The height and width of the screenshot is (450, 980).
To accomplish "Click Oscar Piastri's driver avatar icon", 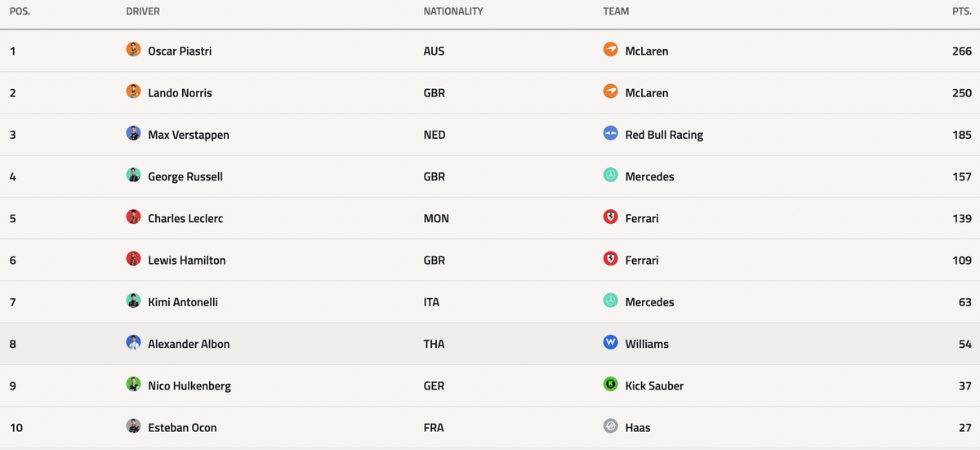I will (134, 50).
